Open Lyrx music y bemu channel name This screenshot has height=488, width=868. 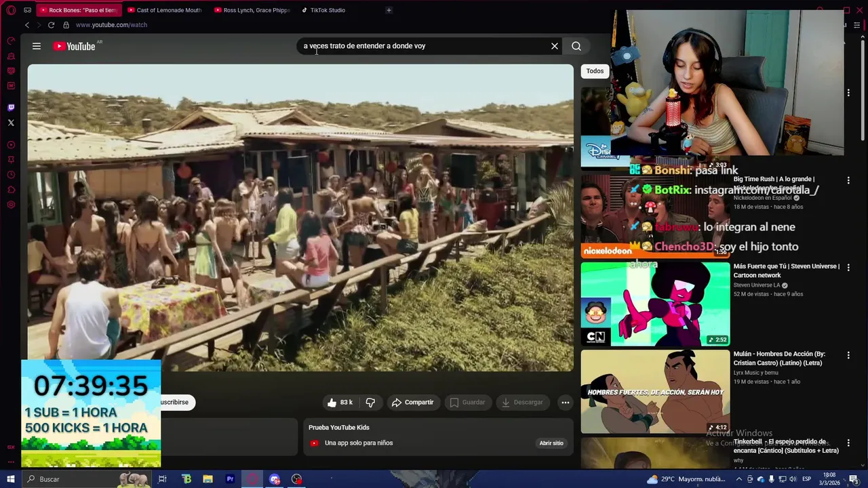(x=755, y=373)
